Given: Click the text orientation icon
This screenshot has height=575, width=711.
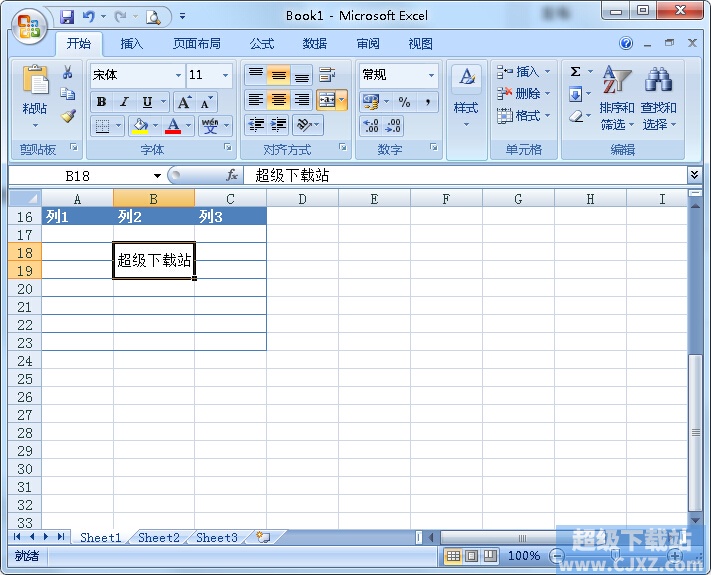Looking at the screenshot, I should pyautogui.click(x=304, y=125).
